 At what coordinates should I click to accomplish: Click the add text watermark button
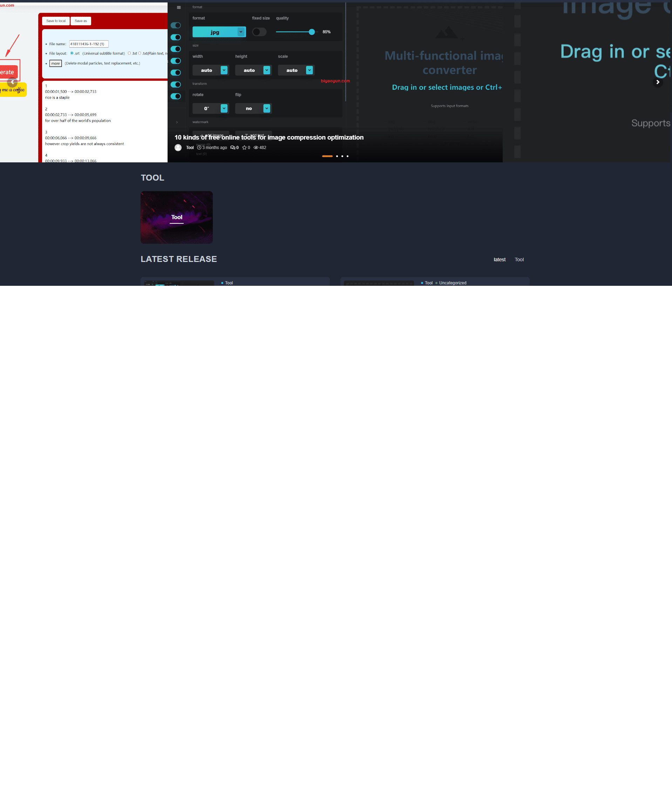pos(253,136)
